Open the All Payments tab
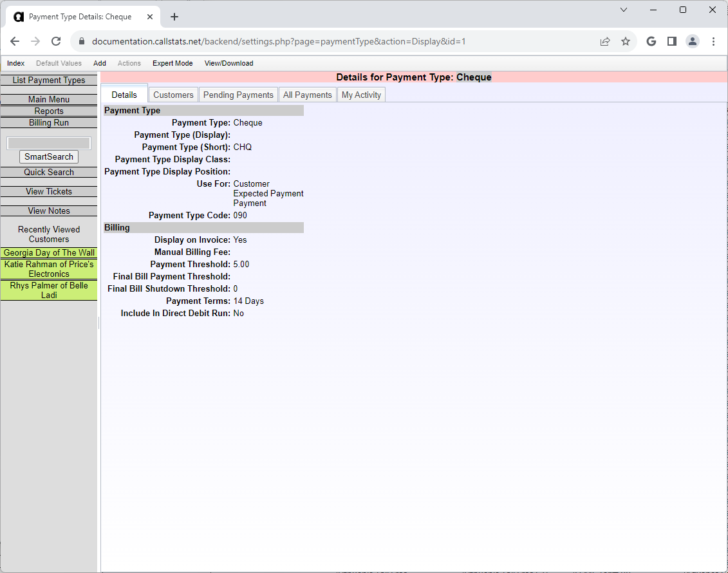The image size is (728, 573). 307,95
